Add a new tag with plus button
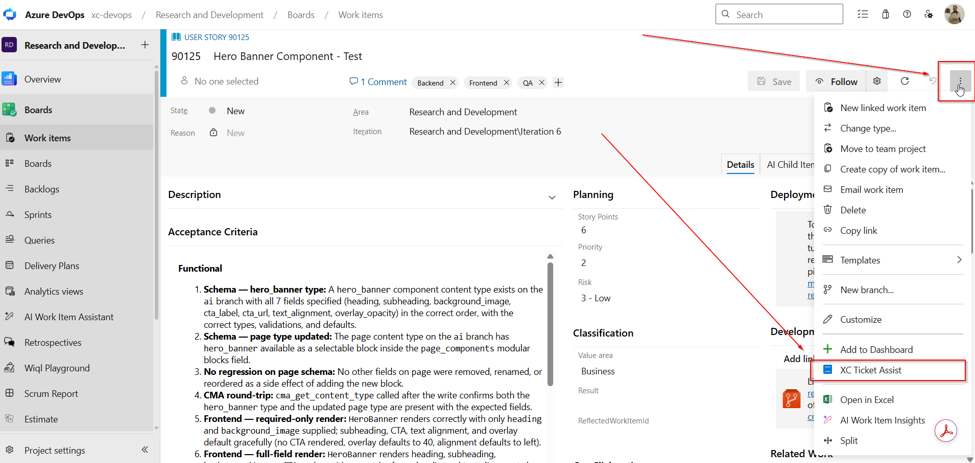This screenshot has width=975, height=463. [558, 82]
